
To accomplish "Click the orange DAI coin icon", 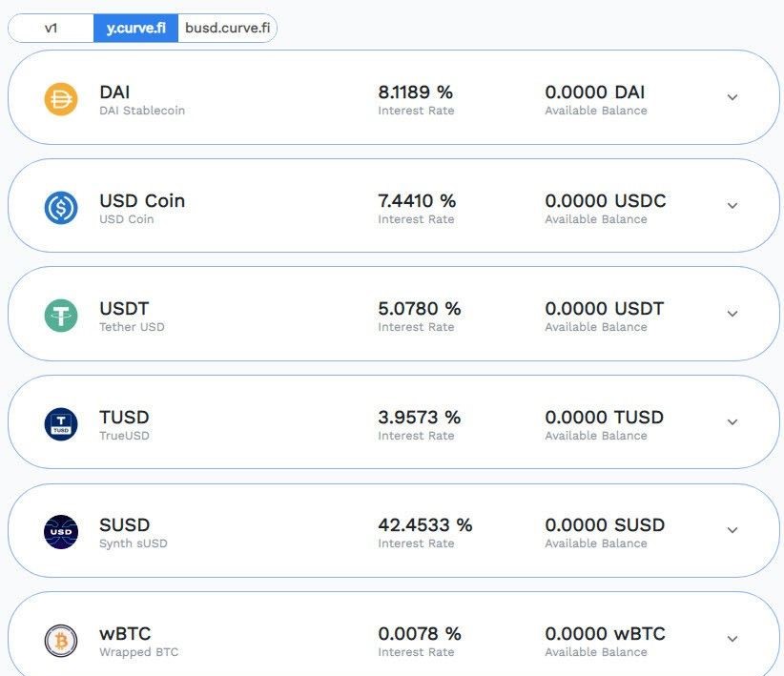I will (61, 99).
